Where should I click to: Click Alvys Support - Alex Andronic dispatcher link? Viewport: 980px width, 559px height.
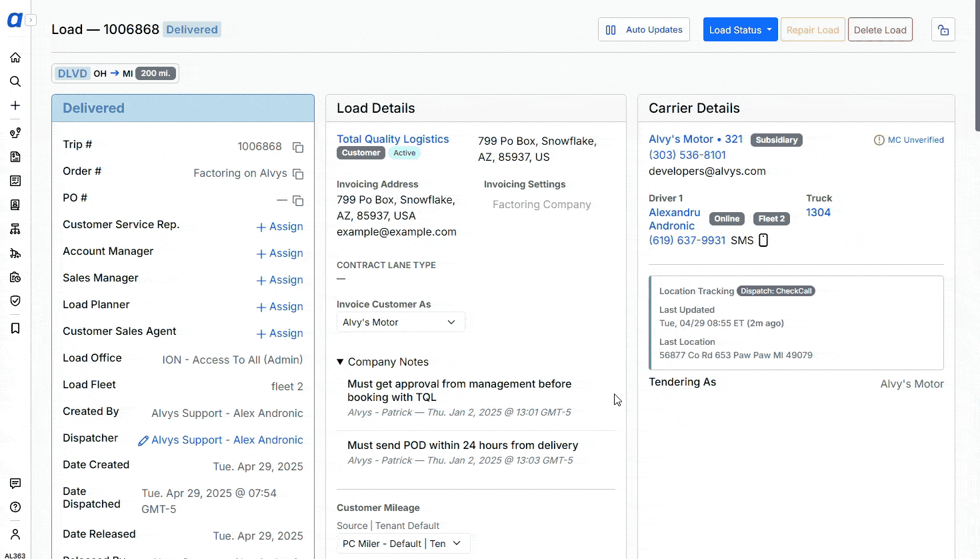pyautogui.click(x=227, y=440)
